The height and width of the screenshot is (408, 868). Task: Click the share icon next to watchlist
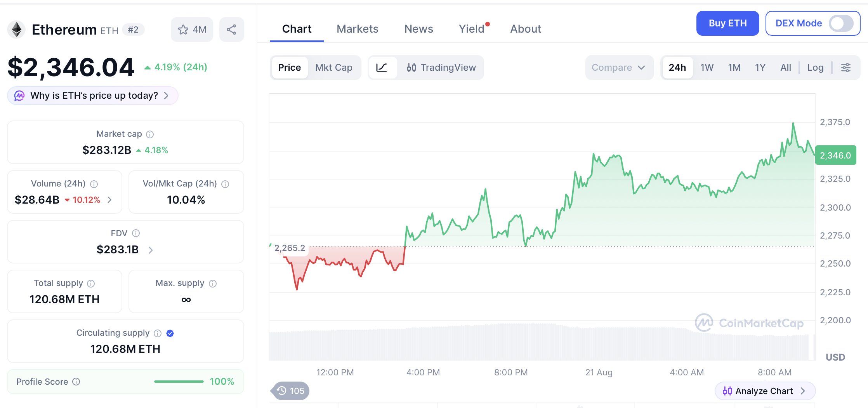click(x=231, y=30)
